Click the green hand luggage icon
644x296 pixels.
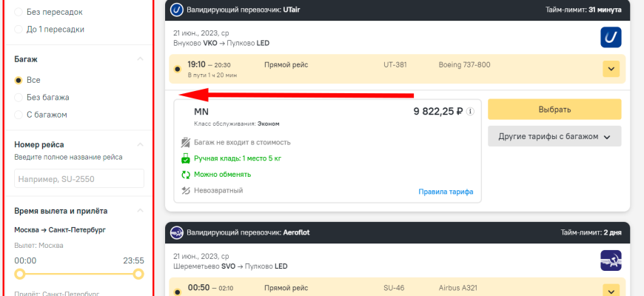[187, 158]
